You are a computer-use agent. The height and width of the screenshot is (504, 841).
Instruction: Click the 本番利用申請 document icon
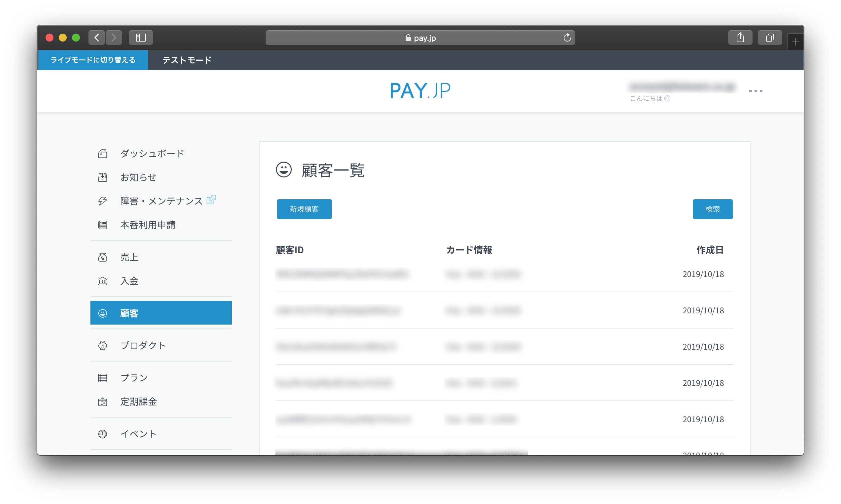tap(103, 225)
